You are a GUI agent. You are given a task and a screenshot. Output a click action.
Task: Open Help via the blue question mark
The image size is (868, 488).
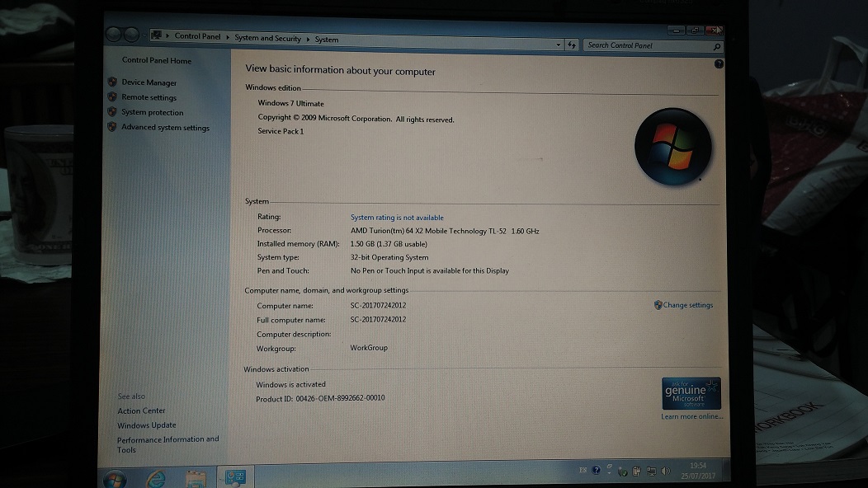[719, 64]
